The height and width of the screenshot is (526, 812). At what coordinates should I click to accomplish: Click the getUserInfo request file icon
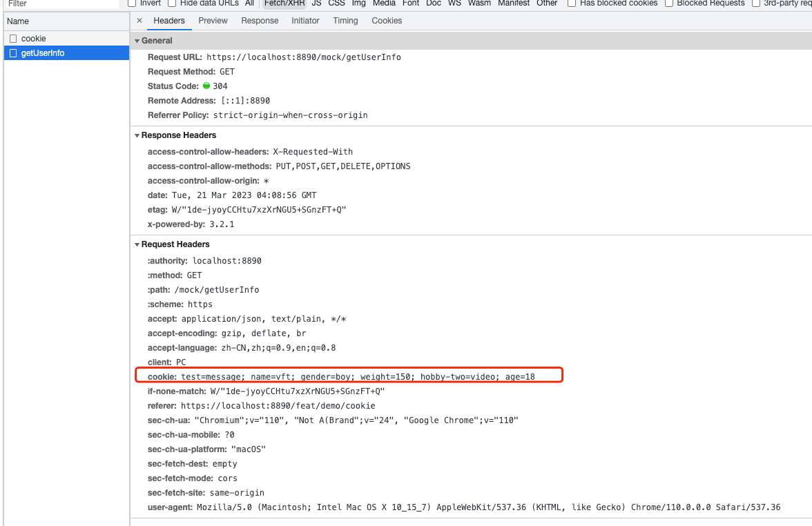pos(14,52)
